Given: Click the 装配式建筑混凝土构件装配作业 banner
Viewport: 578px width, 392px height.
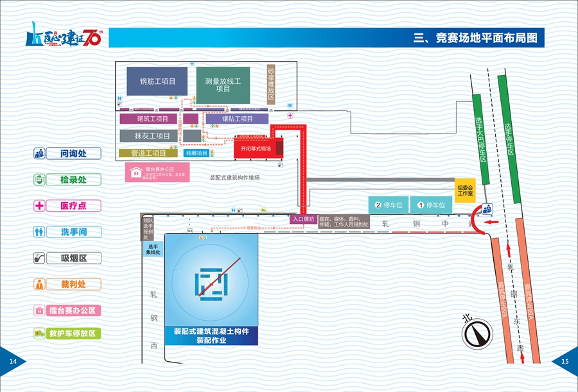Looking at the screenshot, I should pyautogui.click(x=211, y=336).
